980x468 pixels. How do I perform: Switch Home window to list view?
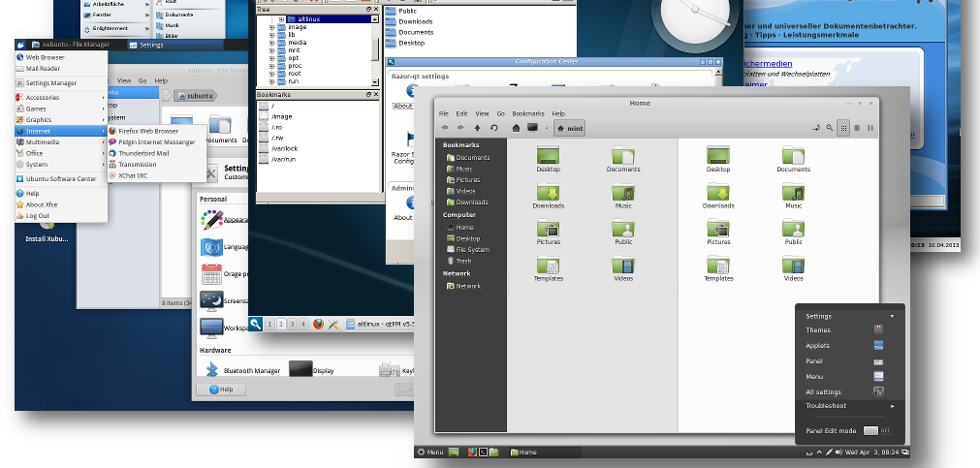(x=857, y=128)
